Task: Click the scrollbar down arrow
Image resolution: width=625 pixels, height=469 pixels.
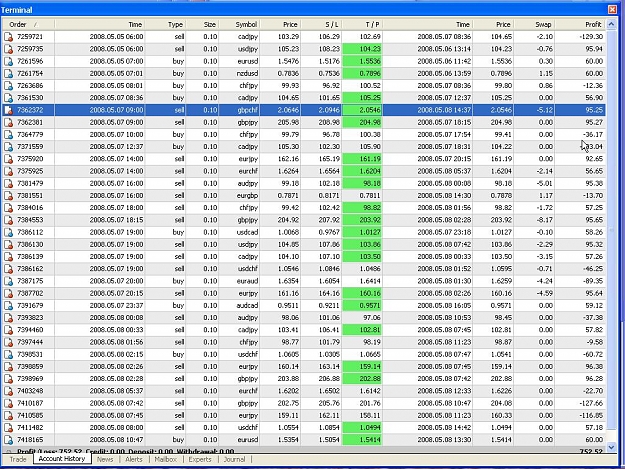Action: [611, 447]
